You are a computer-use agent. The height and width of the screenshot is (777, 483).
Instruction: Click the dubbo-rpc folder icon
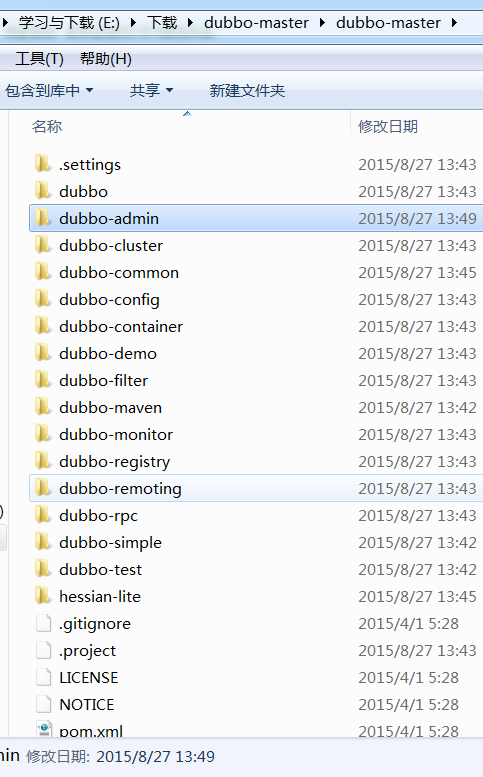pos(43,515)
